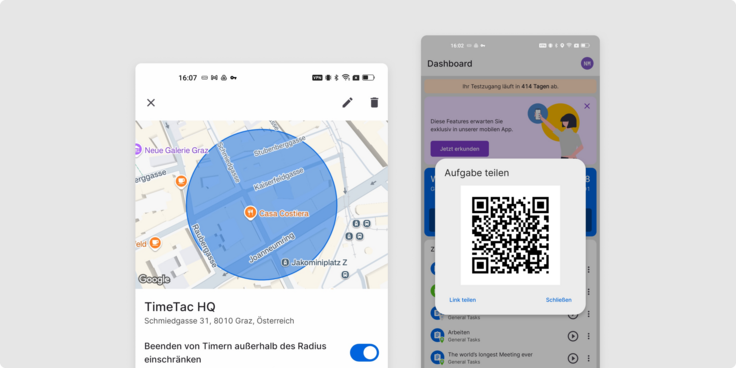The width and height of the screenshot is (736, 368).
Task: Tap the trial expiry notice '414 Tagen'
Action: [x=510, y=86]
